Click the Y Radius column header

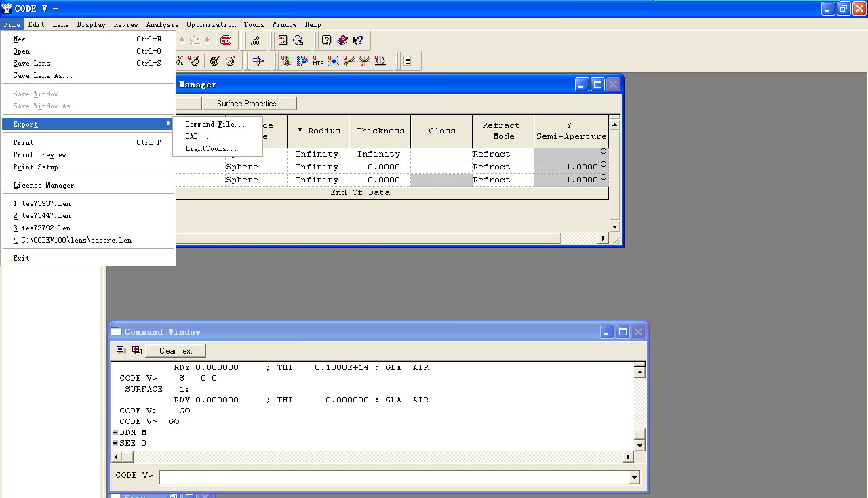pos(318,131)
